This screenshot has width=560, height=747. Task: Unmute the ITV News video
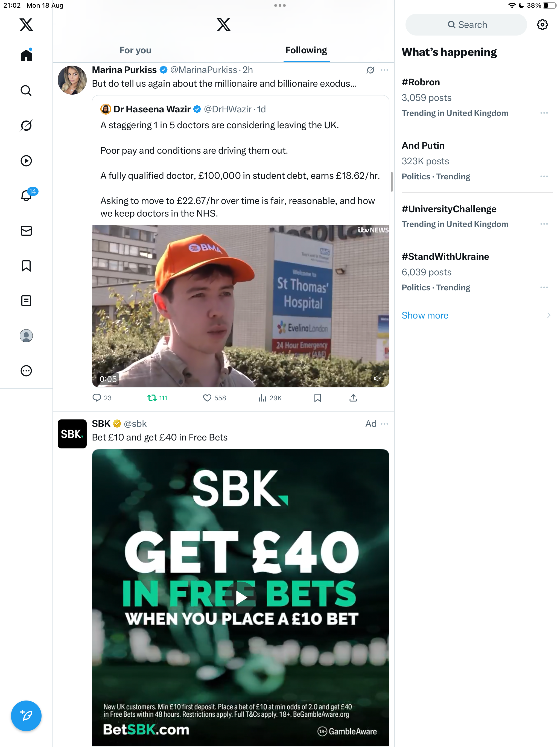(x=377, y=378)
